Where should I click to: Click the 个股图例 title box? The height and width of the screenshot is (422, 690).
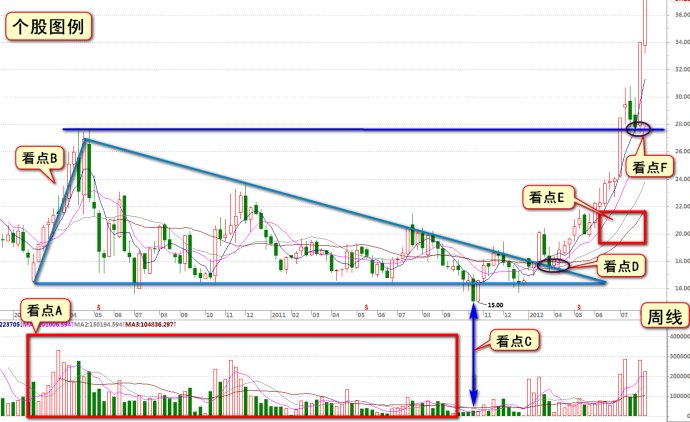48,27
